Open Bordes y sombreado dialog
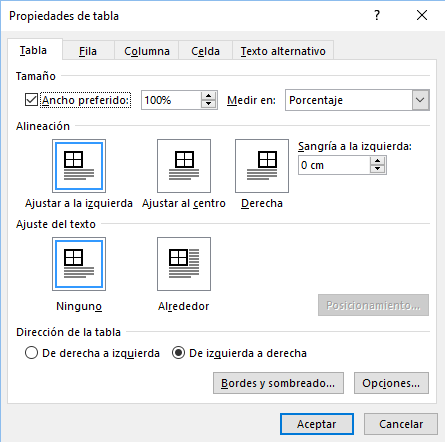This screenshot has height=442, width=445. tap(278, 383)
